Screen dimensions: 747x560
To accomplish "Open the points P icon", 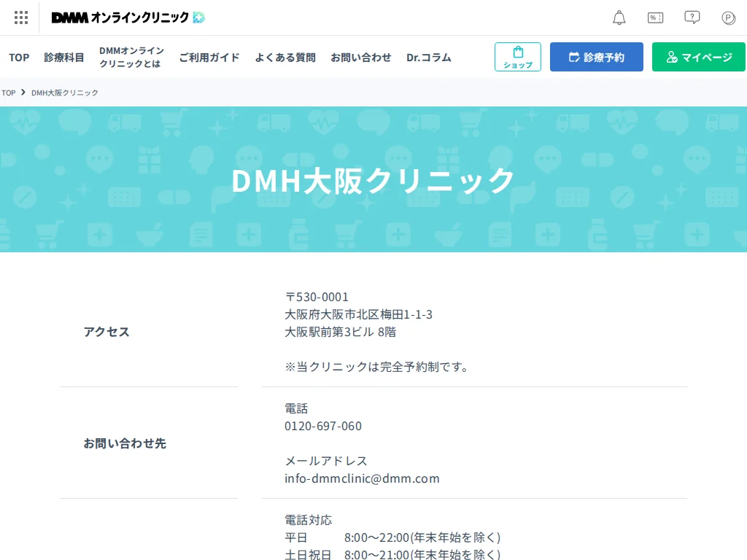I will 729,18.
